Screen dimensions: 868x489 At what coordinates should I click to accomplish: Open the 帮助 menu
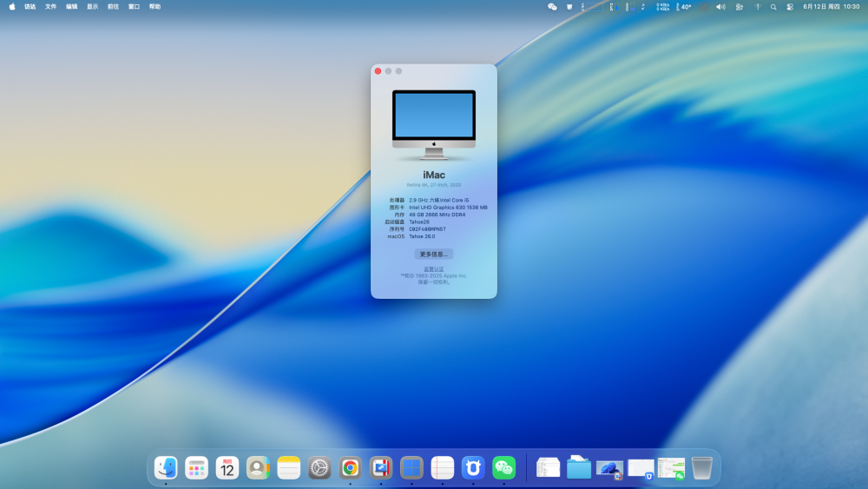coord(155,7)
